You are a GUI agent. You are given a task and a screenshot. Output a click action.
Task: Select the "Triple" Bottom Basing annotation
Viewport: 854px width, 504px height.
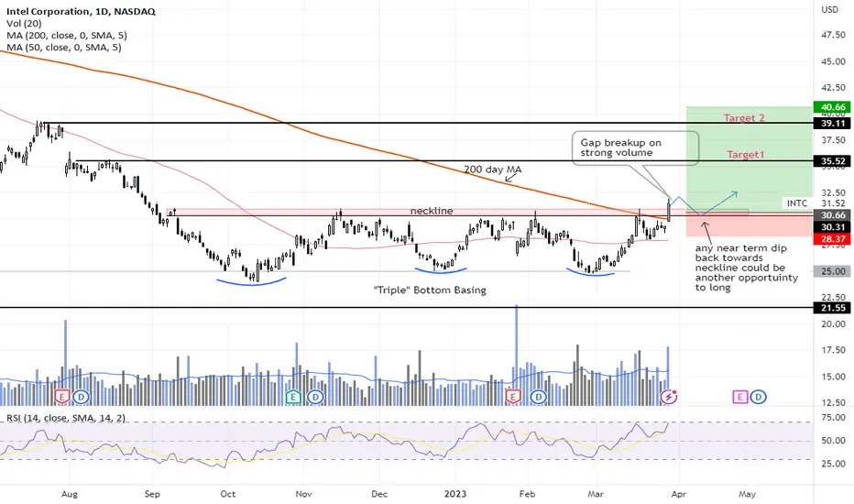pos(430,290)
